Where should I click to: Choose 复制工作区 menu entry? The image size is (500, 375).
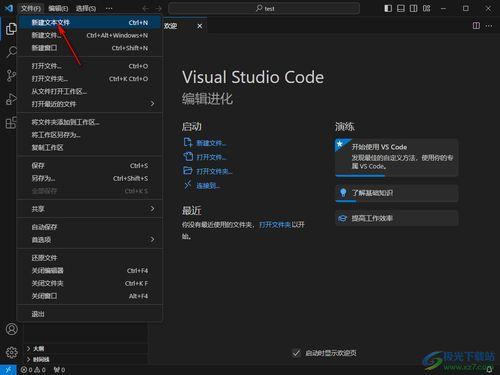(89, 148)
